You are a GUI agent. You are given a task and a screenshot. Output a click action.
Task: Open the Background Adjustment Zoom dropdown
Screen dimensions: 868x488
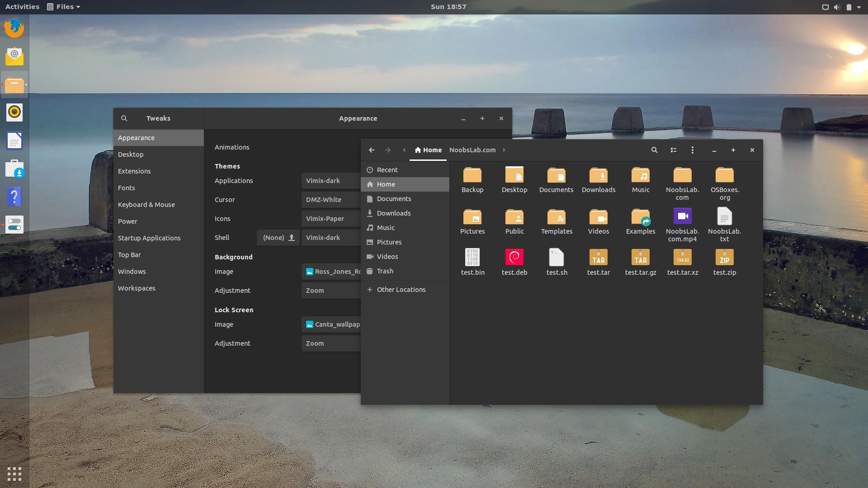[x=330, y=290]
